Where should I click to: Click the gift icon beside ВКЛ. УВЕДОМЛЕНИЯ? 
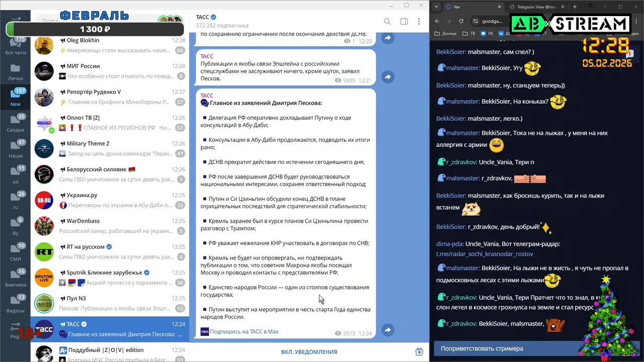pos(419,352)
